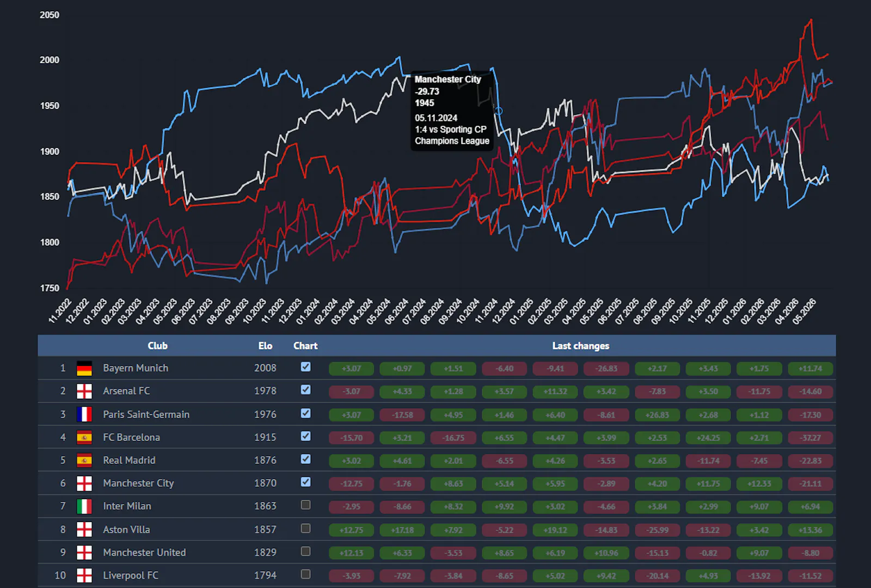The image size is (871, 588).
Task: Click Manchester United's +10.96 change badge
Action: coord(606,553)
